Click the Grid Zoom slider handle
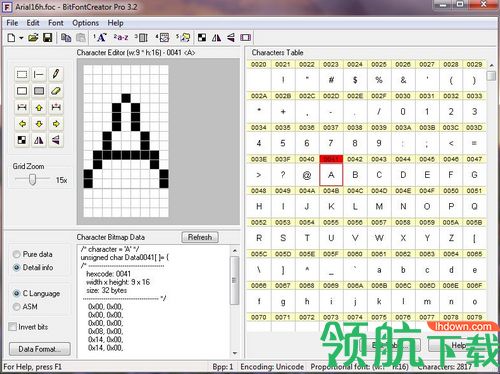Screen dimensions: 500x374 coord(32,180)
